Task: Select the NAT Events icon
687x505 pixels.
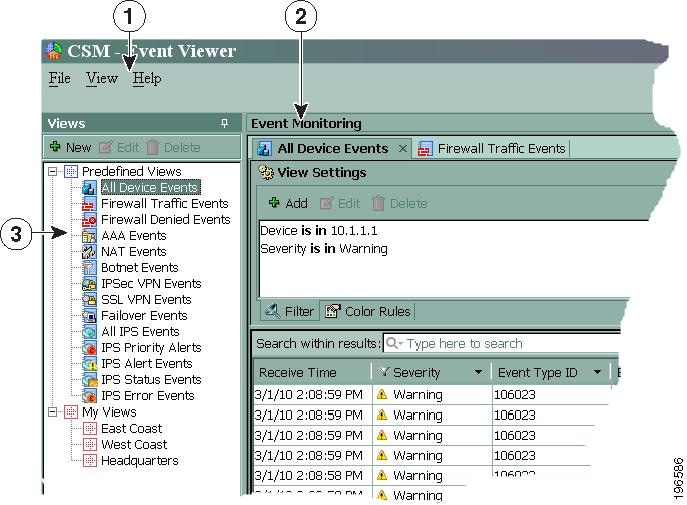Action: click(x=89, y=251)
